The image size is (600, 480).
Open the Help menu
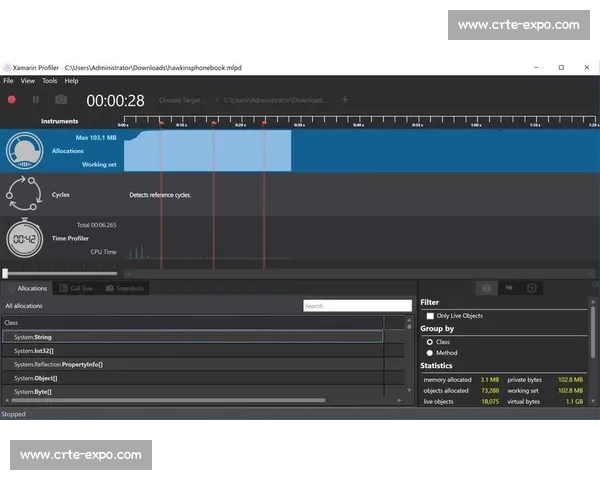pos(71,81)
